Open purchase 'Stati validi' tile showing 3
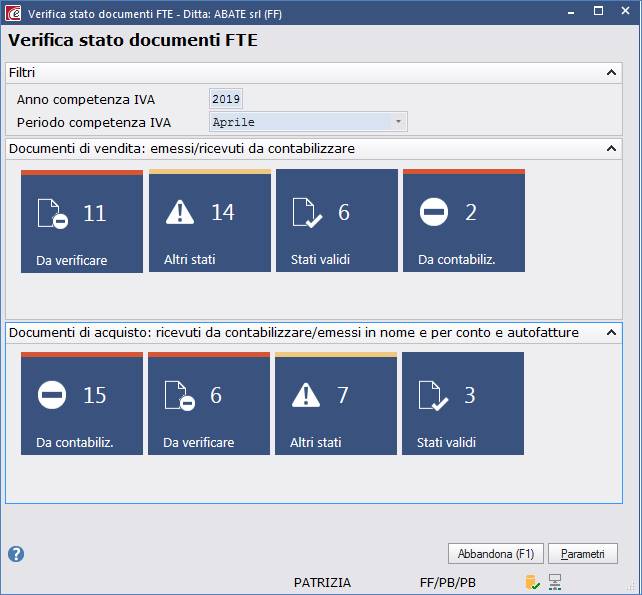Screen dimensions: 642x595 (x=463, y=404)
